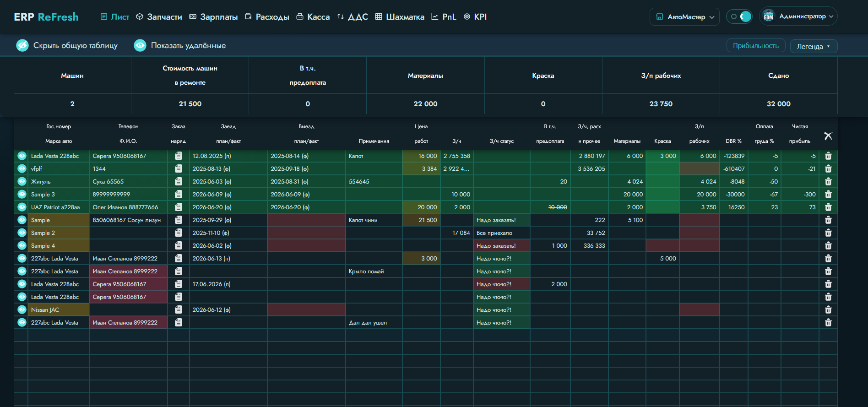Hide the general table with eye toggle

coord(22,45)
